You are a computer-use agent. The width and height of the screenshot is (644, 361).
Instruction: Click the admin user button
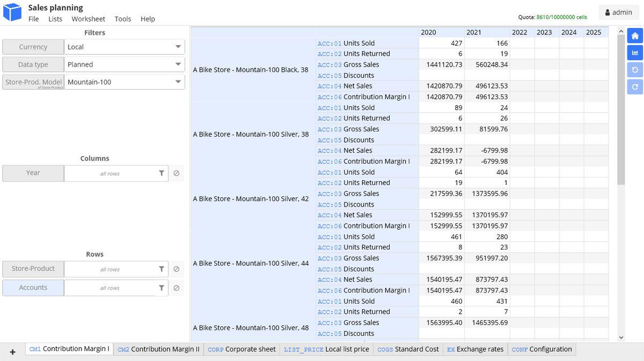[x=618, y=12]
